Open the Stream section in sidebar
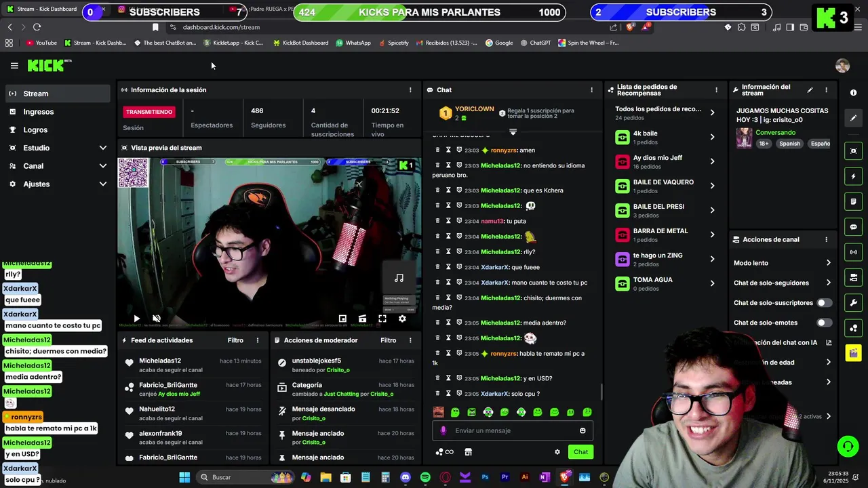 pos(58,94)
